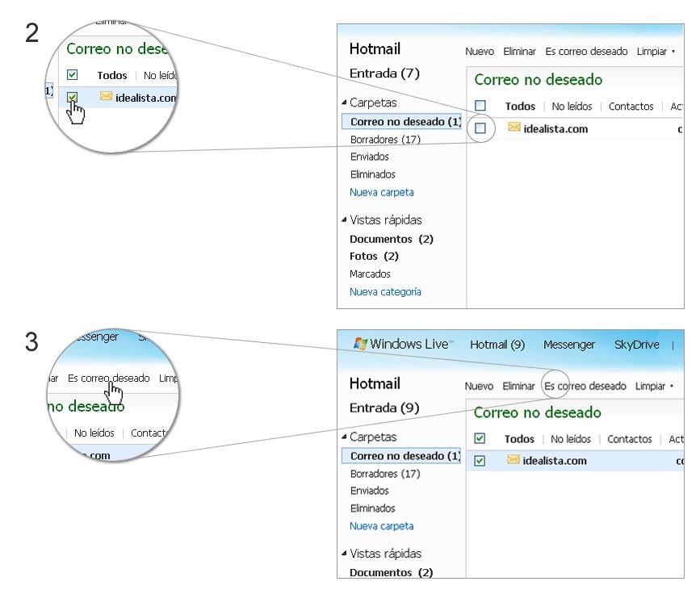Select Todos filter in Entrada (7) window

click(520, 107)
